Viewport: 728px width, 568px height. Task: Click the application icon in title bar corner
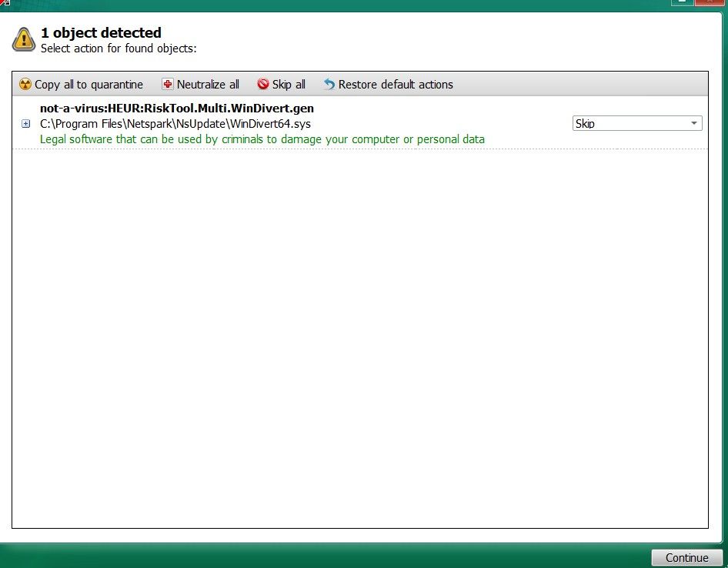point(4,2)
